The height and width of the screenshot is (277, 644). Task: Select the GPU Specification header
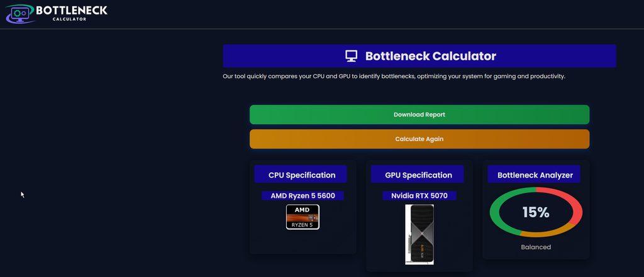pos(418,174)
